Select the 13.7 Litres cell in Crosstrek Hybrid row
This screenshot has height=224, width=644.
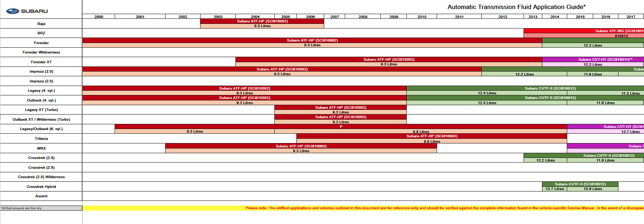(x=555, y=189)
